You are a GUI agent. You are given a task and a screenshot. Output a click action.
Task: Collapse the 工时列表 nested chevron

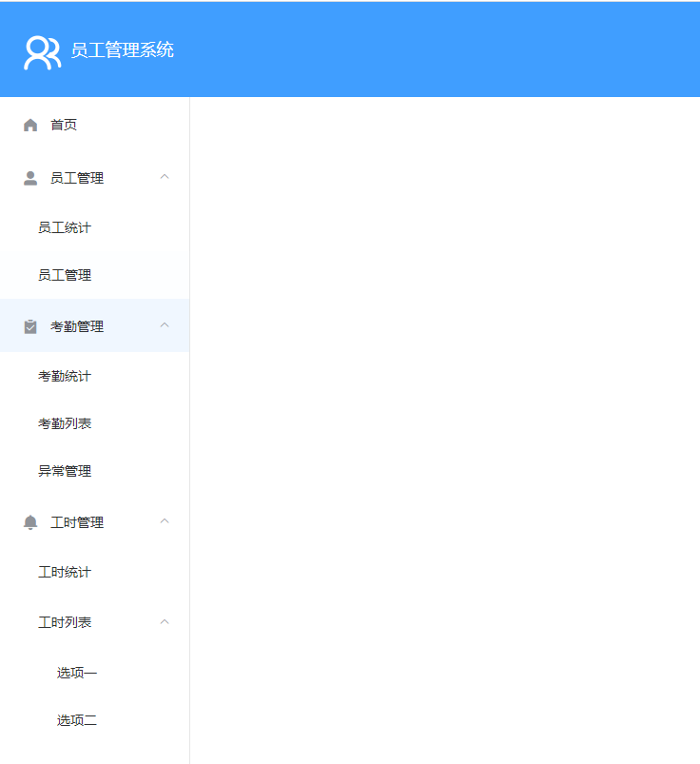165,621
